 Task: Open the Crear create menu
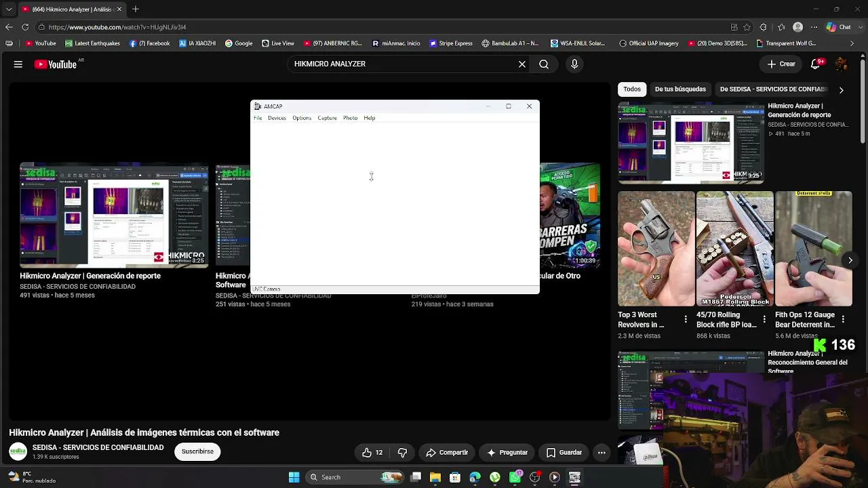pyautogui.click(x=781, y=64)
